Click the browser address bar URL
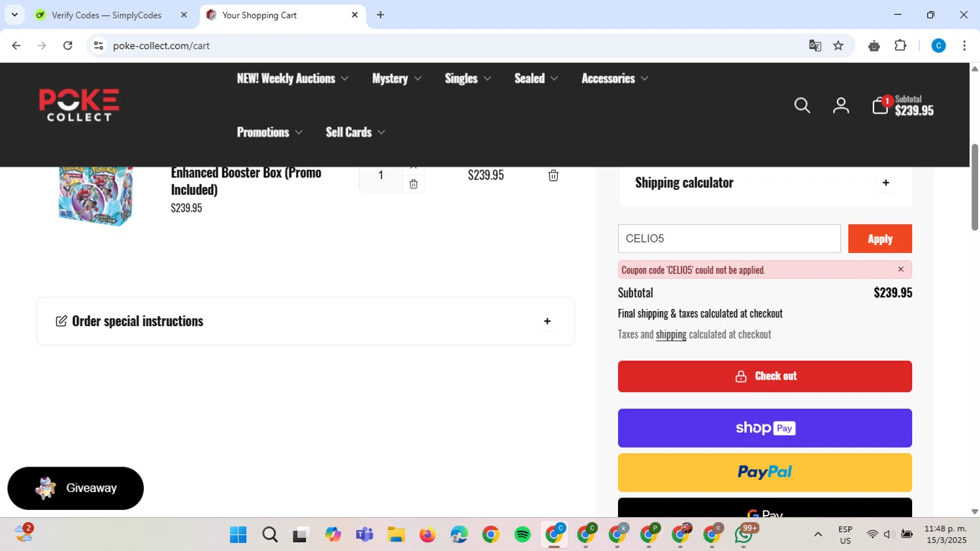Viewport: 980px width, 551px height. [161, 46]
